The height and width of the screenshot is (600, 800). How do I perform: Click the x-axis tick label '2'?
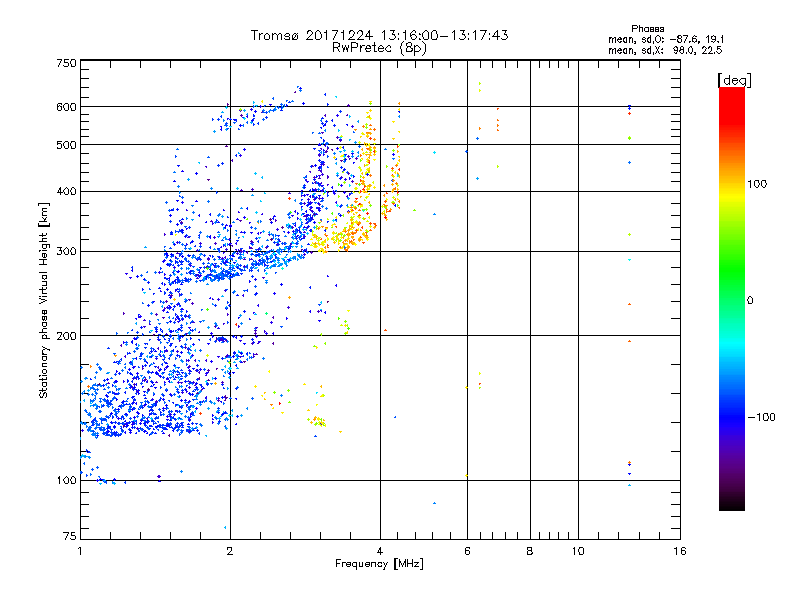[x=230, y=551]
